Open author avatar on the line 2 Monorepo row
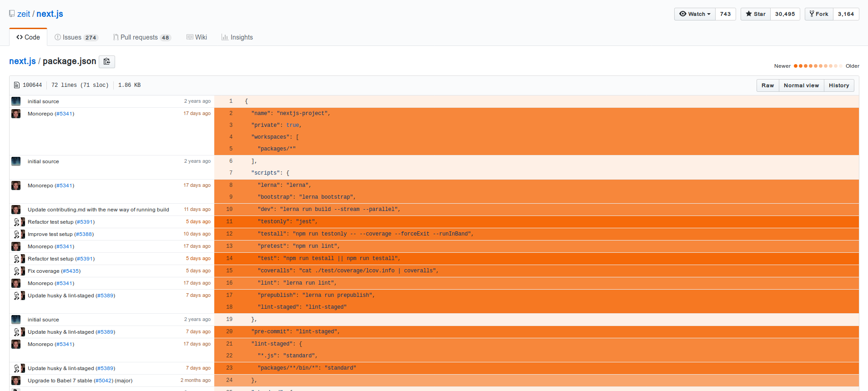The width and height of the screenshot is (868, 391). [16, 114]
